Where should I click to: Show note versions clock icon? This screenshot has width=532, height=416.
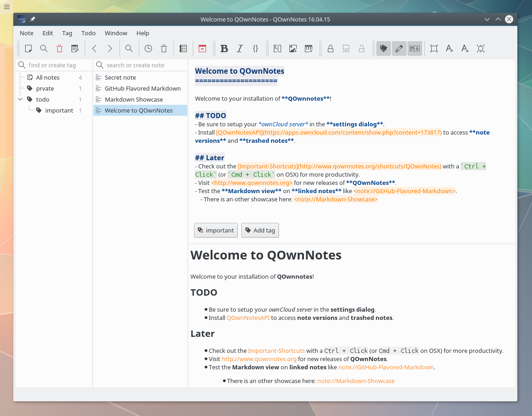[x=148, y=49]
